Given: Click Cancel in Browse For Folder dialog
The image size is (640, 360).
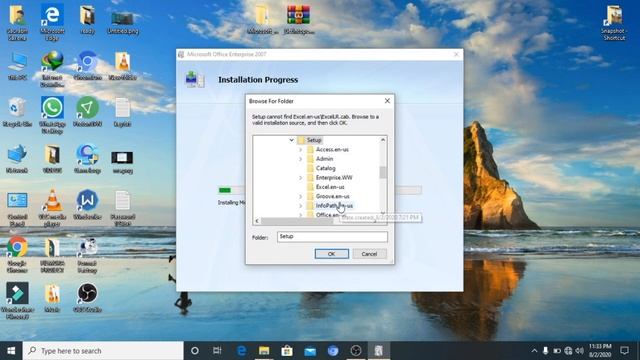Looking at the screenshot, I should [x=369, y=254].
